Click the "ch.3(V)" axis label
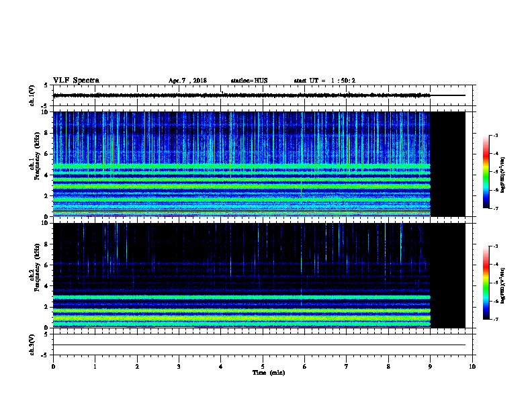This screenshot has width=532, height=411. coord(32,345)
